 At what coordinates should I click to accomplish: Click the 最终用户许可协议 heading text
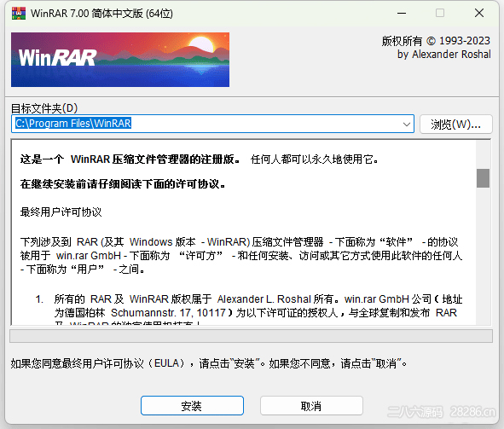(x=61, y=212)
